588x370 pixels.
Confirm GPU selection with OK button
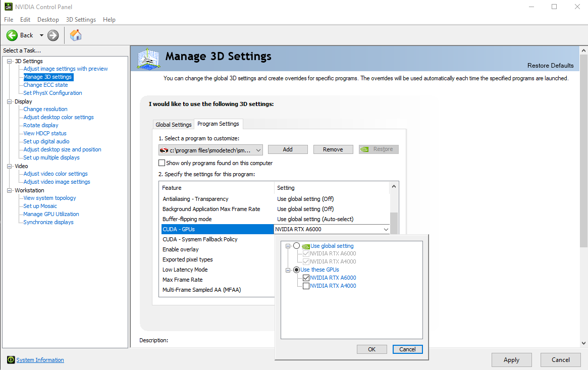(x=371, y=349)
